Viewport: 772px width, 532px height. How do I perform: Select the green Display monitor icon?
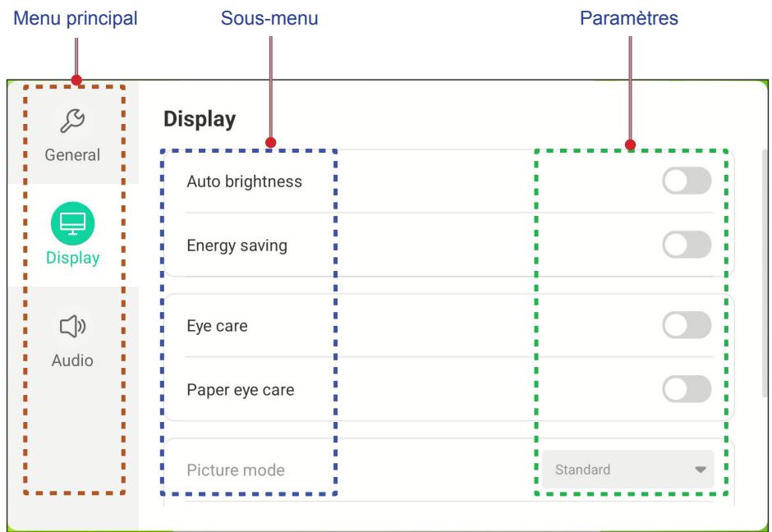tap(72, 223)
